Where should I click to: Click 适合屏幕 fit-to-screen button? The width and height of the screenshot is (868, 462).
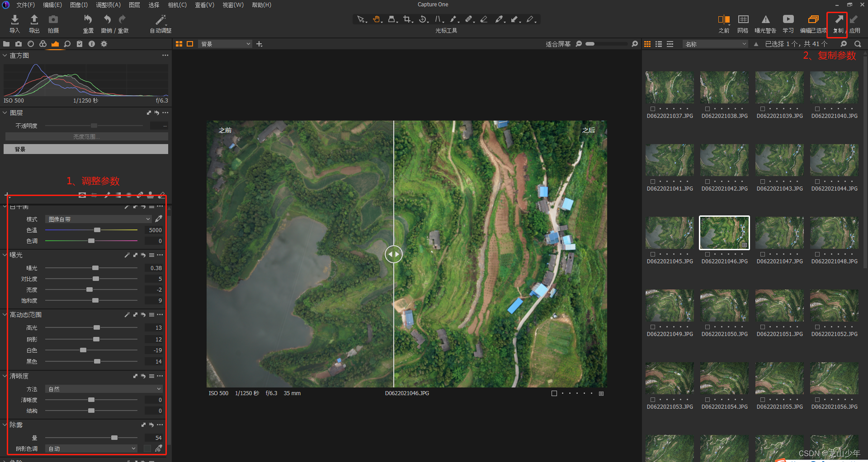point(558,44)
